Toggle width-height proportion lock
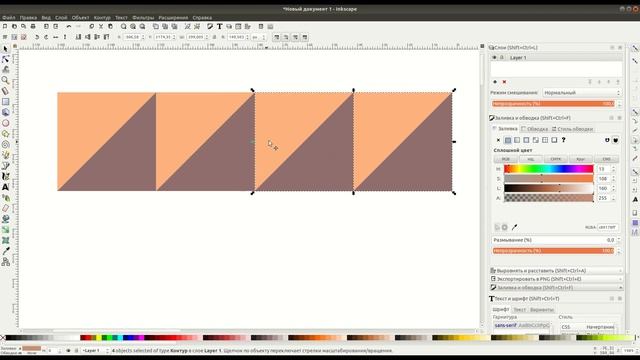This screenshot has width=640, height=360. [x=214, y=37]
